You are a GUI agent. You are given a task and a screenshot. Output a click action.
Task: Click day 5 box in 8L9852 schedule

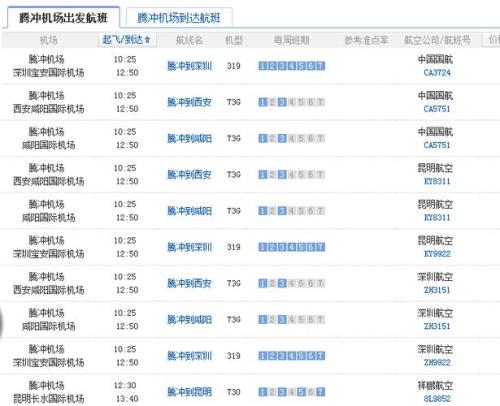point(301,392)
